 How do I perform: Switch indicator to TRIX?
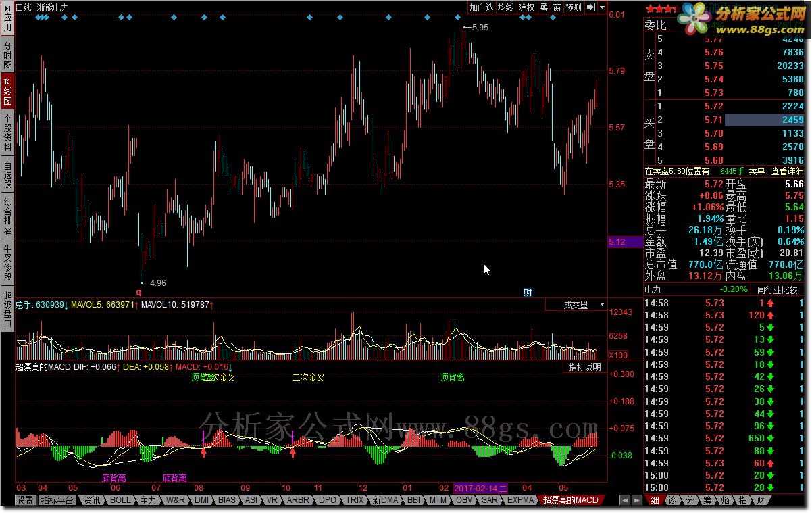(355, 500)
